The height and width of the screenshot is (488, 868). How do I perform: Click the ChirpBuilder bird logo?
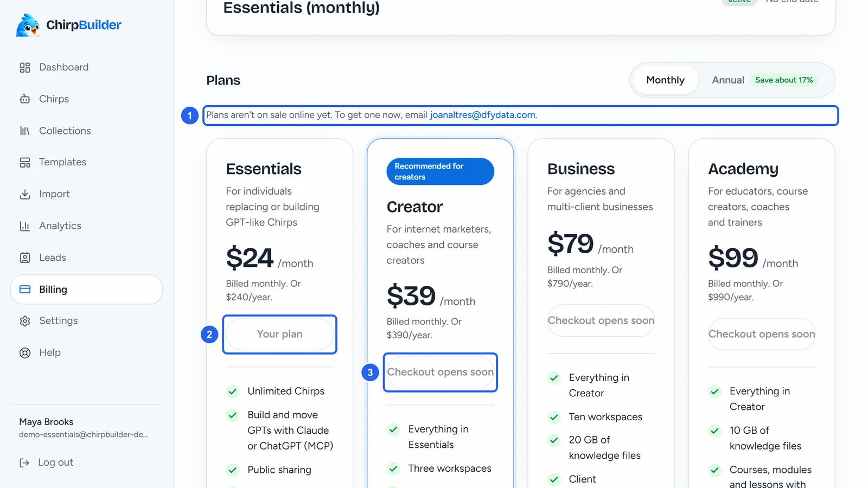point(28,25)
